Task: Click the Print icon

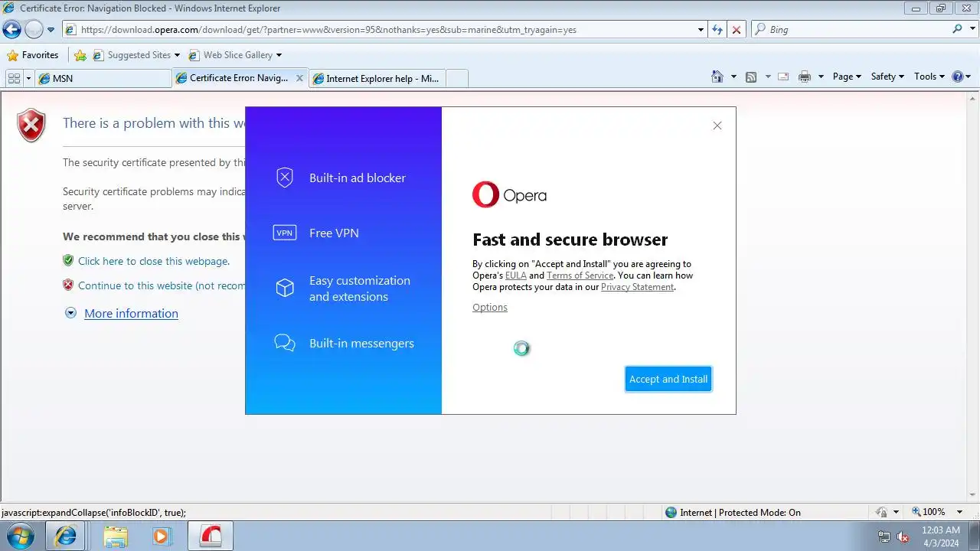Action: [x=805, y=77]
